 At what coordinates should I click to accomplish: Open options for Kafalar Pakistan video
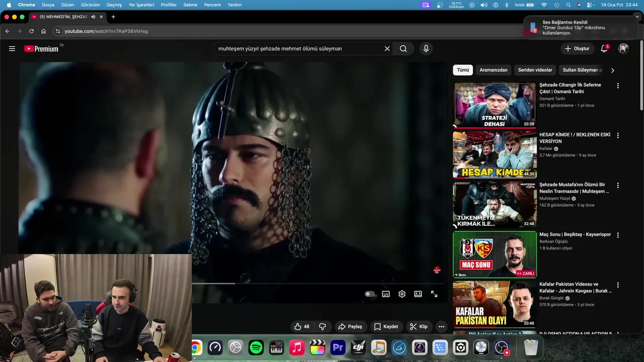[618, 285]
